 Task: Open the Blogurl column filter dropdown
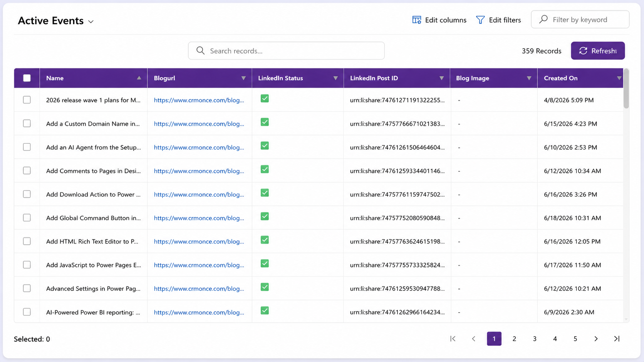pyautogui.click(x=243, y=78)
